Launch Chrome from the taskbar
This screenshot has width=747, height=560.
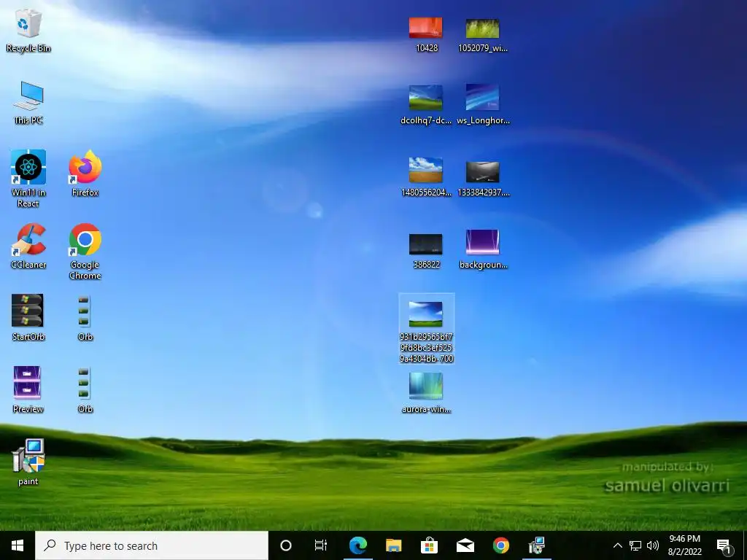tap(500, 545)
